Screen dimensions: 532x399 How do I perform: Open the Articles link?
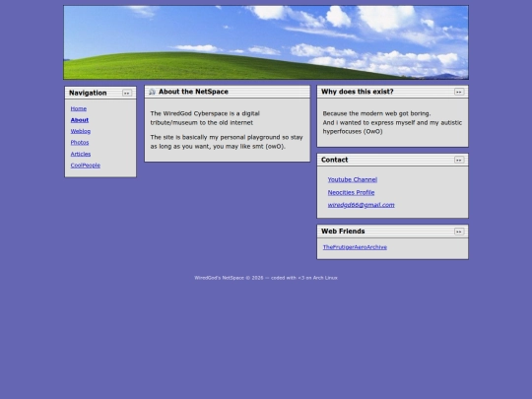(81, 154)
